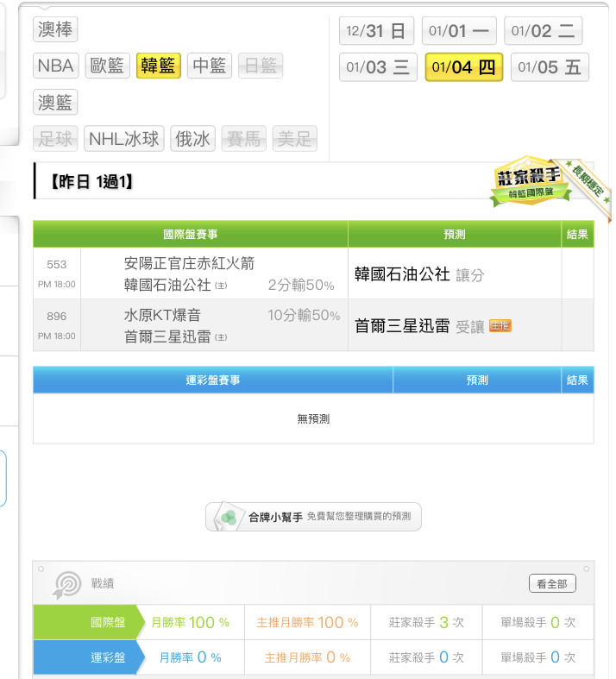Click prediction 首爾三星迅雷 受讓

point(419,325)
